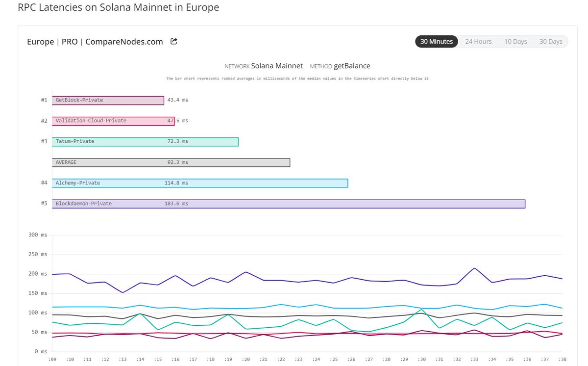Click the 100 ms y-axis label
The image size is (588, 366).
(x=38, y=313)
